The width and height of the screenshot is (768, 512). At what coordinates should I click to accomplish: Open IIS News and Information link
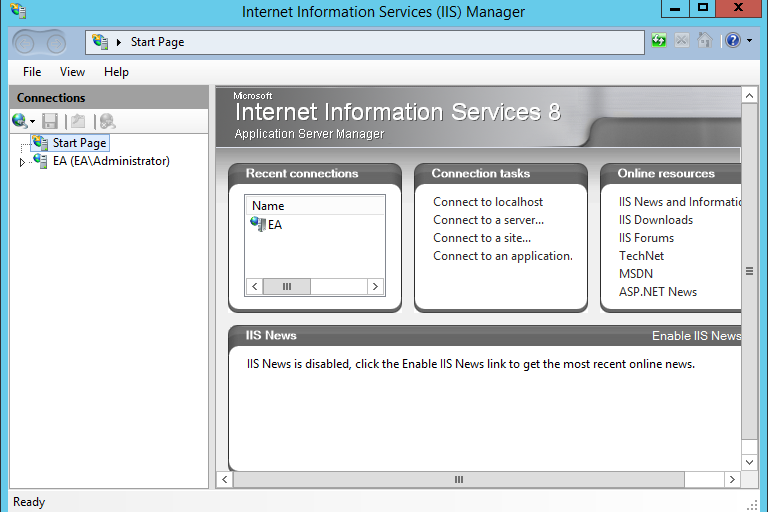coord(680,202)
